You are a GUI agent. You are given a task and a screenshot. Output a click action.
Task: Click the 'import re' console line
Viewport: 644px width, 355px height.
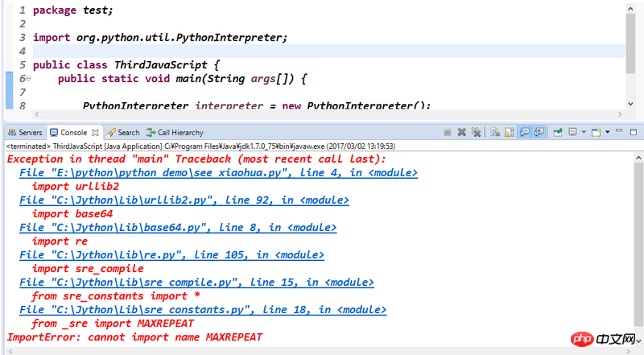click(60, 241)
